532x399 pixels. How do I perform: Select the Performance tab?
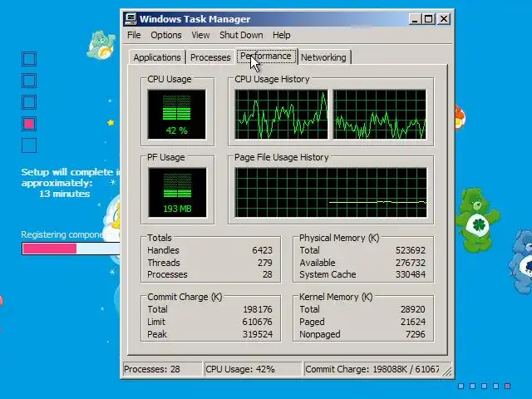266,56
